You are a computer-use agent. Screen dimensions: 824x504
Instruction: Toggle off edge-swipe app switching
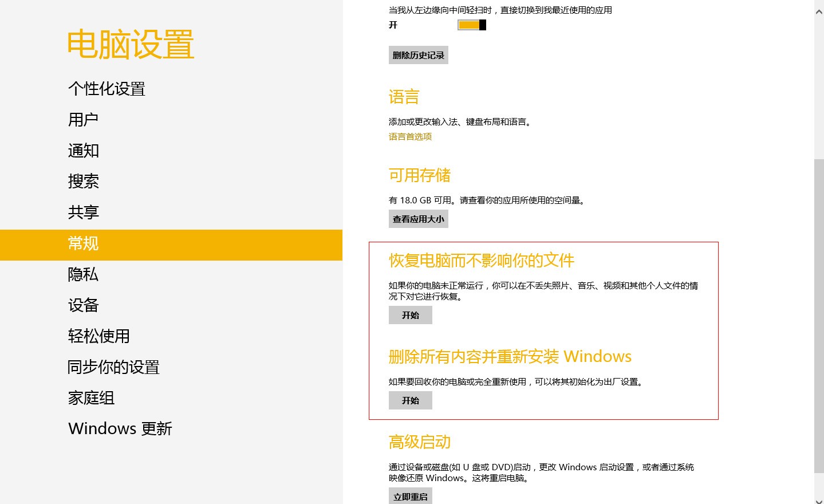pos(471,25)
